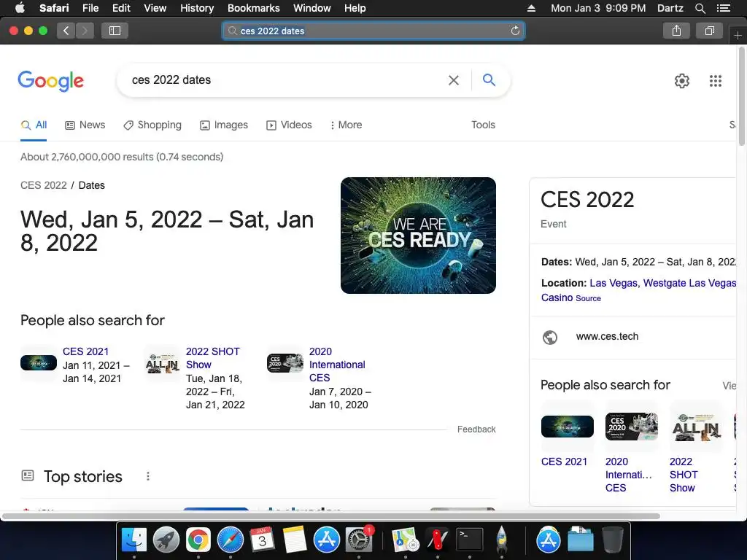Open the Apple menu
The width and height of the screenshot is (747, 560).
(20, 8)
